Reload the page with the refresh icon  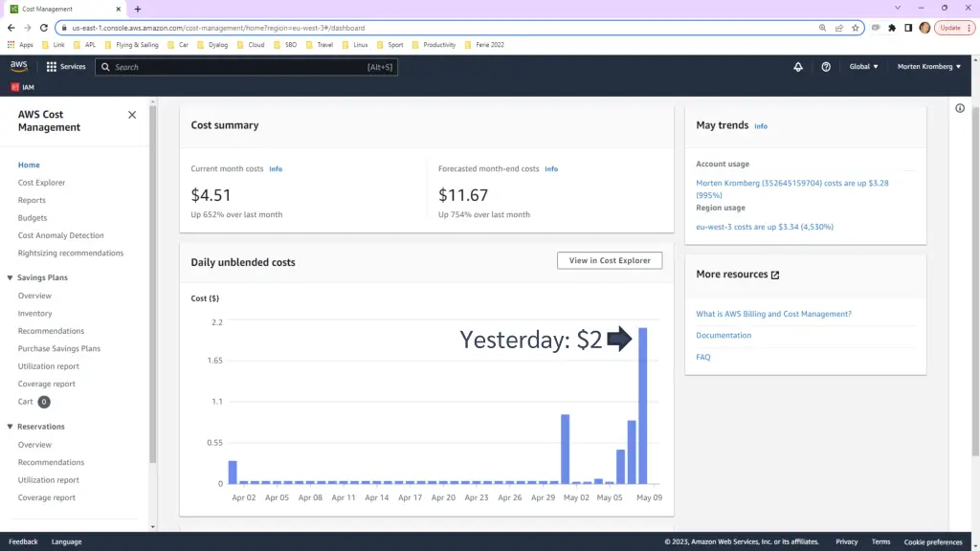point(44,28)
